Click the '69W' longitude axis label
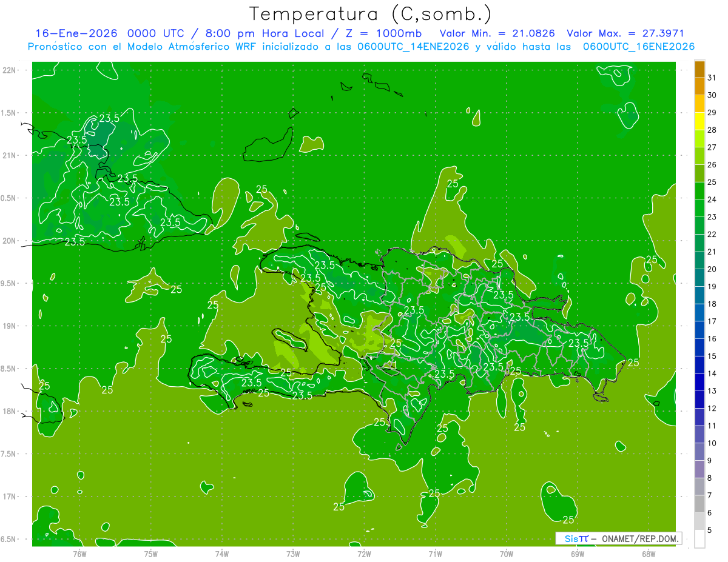728x562 pixels. [578, 554]
